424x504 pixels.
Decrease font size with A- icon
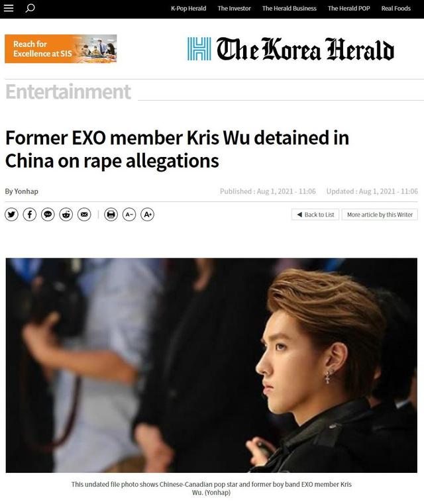click(129, 215)
